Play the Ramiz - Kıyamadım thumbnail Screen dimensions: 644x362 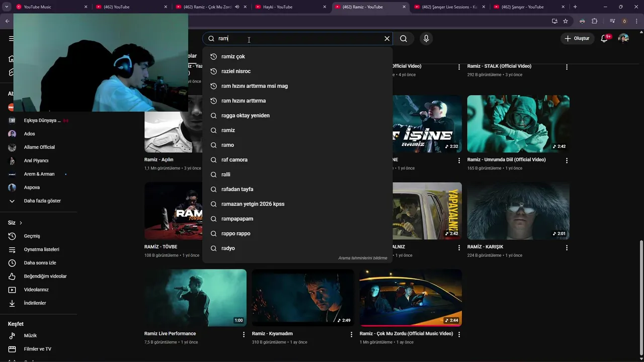(303, 298)
